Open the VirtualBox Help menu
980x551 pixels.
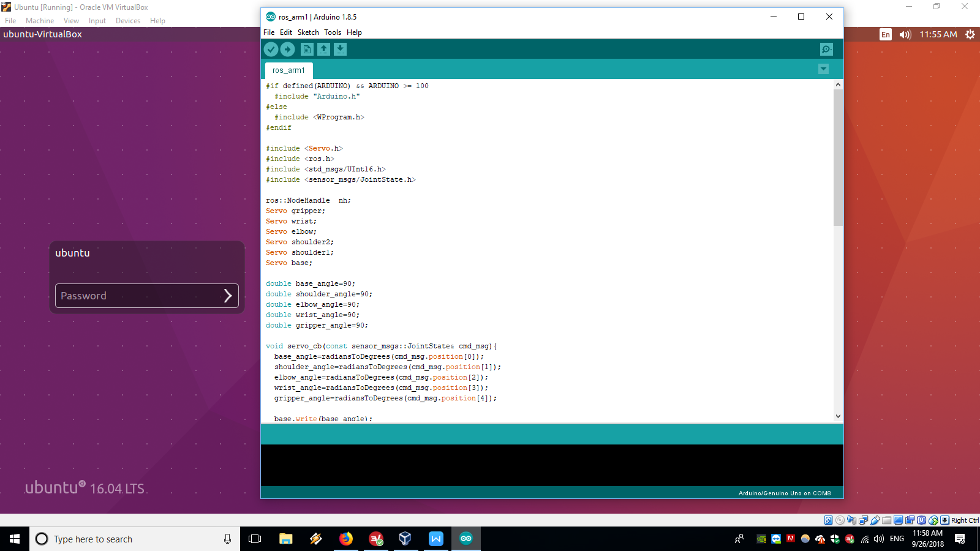(x=157, y=21)
